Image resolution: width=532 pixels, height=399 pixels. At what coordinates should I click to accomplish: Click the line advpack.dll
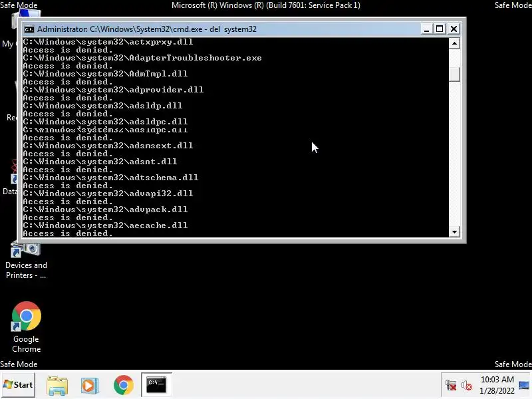click(105, 209)
